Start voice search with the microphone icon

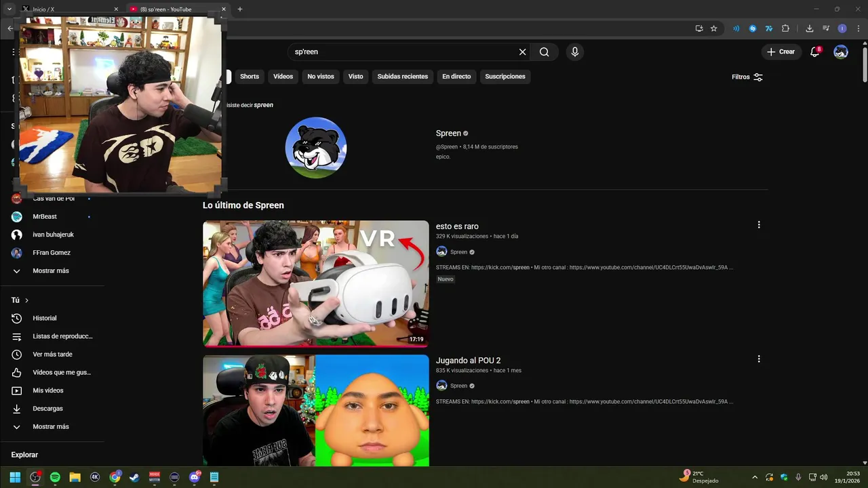click(575, 52)
